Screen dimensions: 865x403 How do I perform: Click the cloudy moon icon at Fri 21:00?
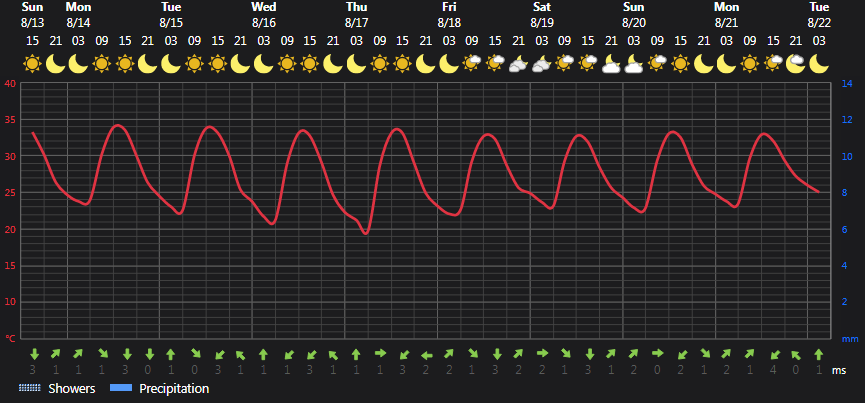(x=519, y=64)
